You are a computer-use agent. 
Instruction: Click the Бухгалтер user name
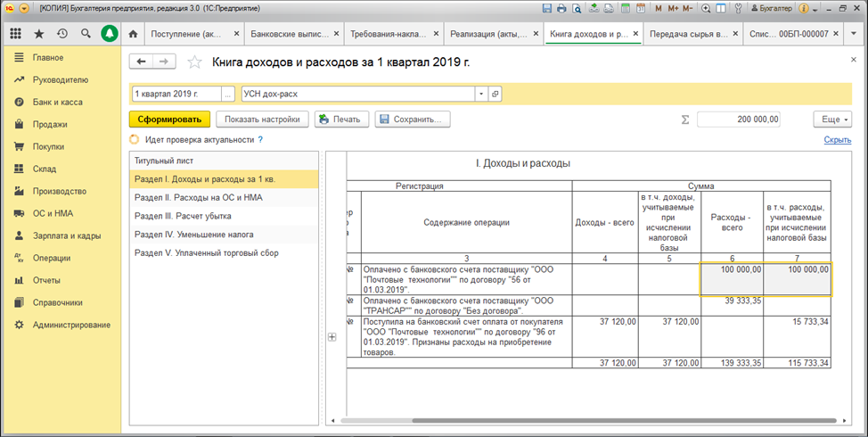click(x=773, y=9)
